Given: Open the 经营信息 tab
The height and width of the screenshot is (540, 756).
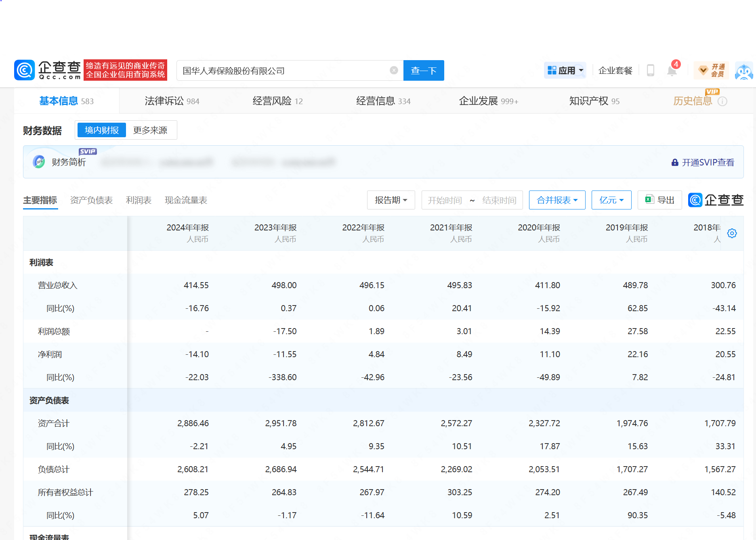Looking at the screenshot, I should (x=383, y=101).
